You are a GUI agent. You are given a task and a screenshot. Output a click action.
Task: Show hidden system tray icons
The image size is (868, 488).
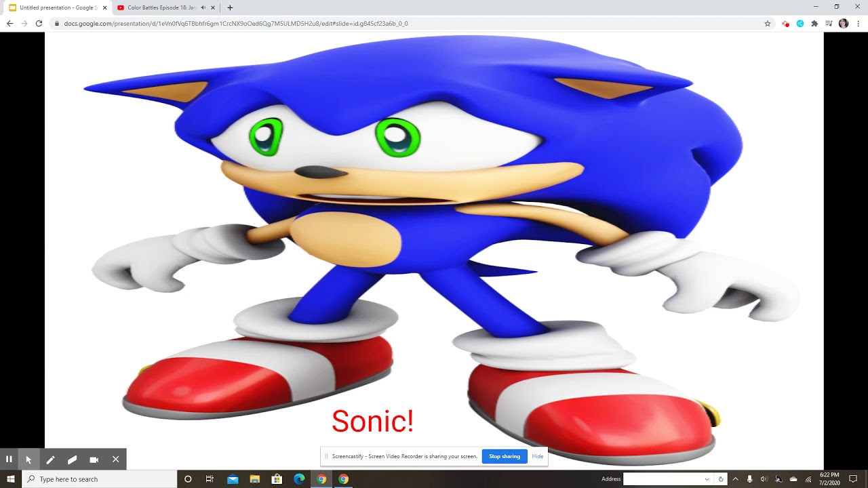click(735, 479)
